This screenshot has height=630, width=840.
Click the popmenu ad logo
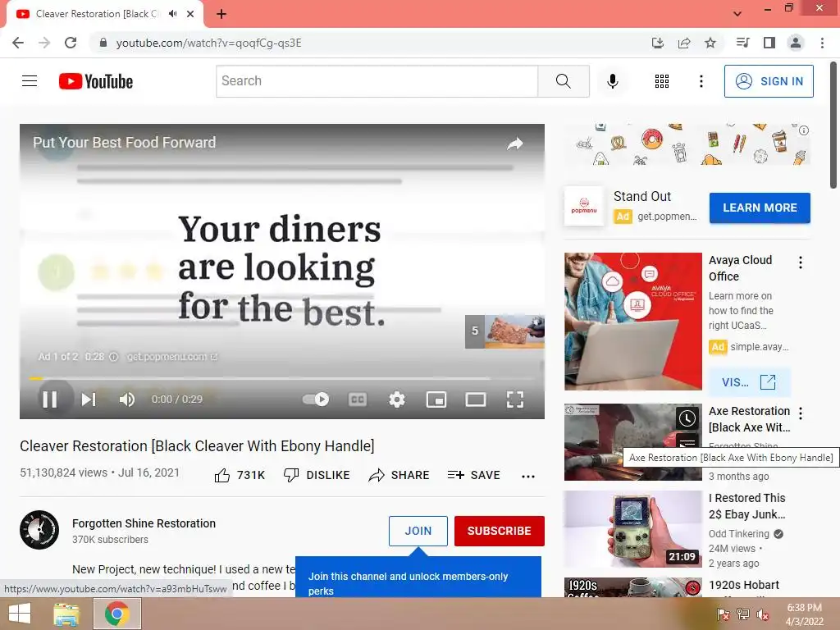584,206
